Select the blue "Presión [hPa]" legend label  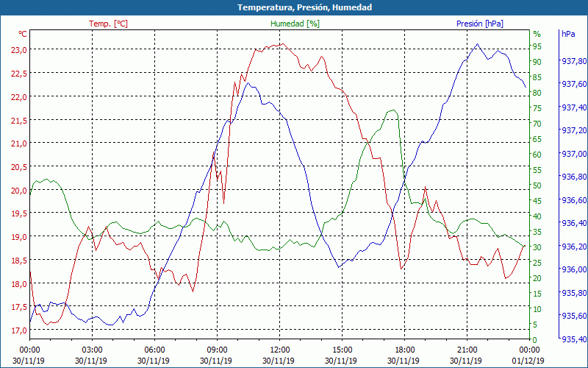[480, 24]
